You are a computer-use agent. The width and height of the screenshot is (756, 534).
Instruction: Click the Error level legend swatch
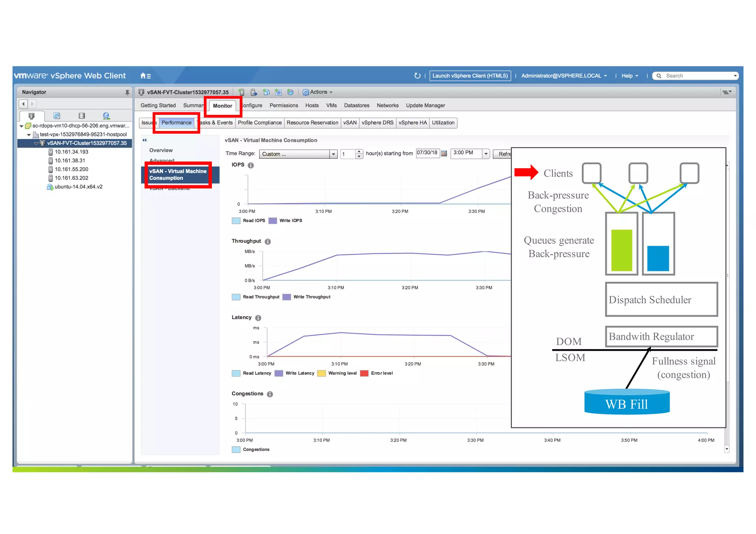coord(364,374)
